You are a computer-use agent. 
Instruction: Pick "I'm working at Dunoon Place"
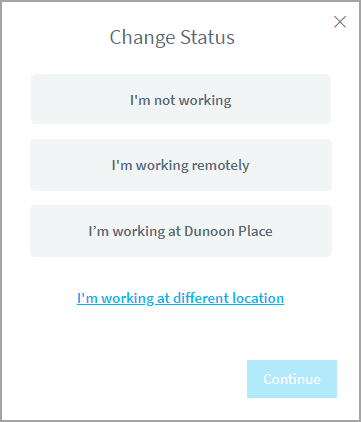tap(181, 231)
